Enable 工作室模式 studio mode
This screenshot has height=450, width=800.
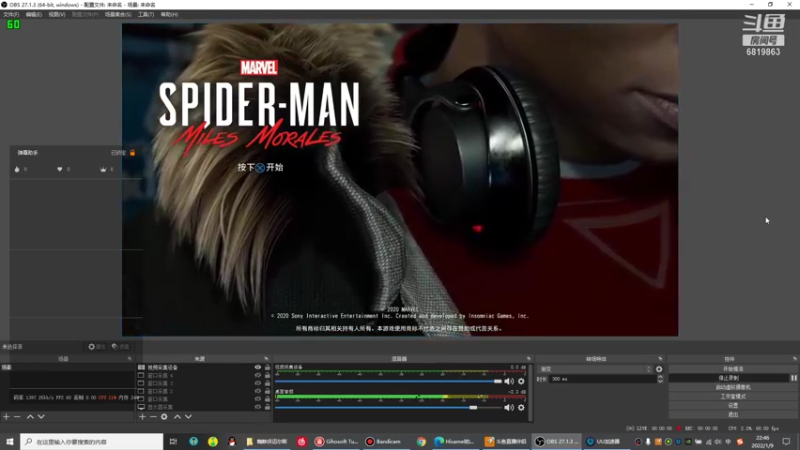click(733, 396)
